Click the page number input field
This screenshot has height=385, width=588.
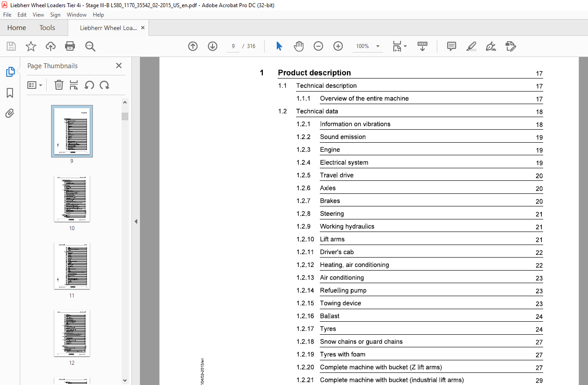pyautogui.click(x=233, y=46)
